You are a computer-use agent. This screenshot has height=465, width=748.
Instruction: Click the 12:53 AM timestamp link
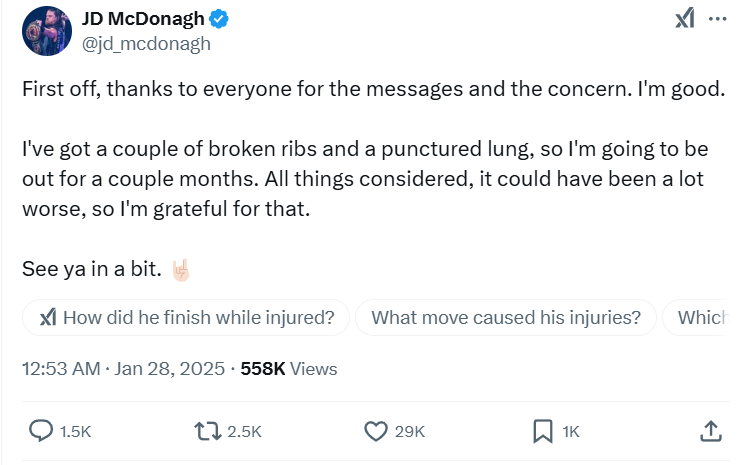tap(61, 369)
